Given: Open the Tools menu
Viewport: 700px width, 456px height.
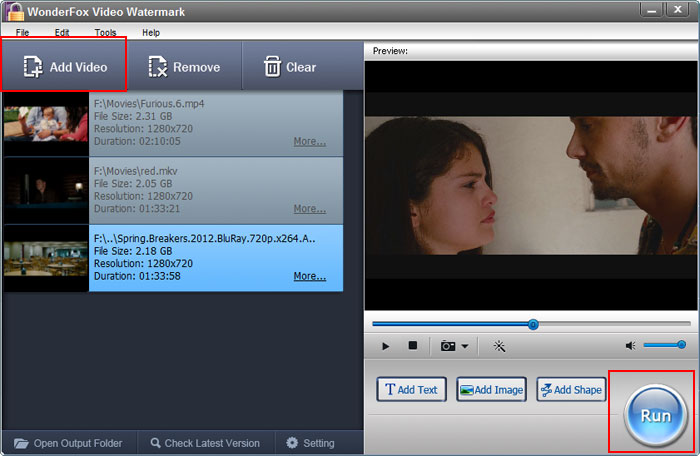Looking at the screenshot, I should tap(105, 33).
